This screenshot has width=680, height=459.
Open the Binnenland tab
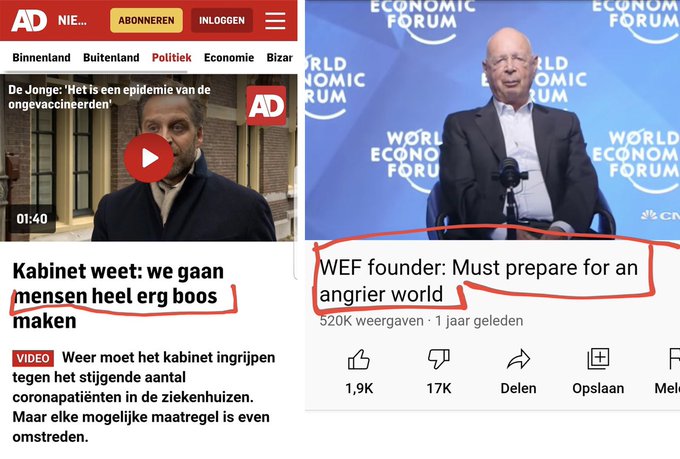[41, 58]
